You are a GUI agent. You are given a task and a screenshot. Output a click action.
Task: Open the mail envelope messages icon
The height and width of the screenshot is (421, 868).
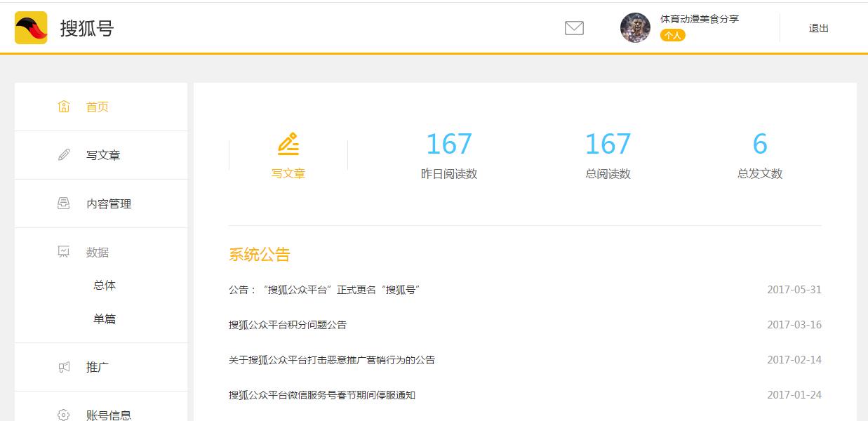tap(574, 28)
